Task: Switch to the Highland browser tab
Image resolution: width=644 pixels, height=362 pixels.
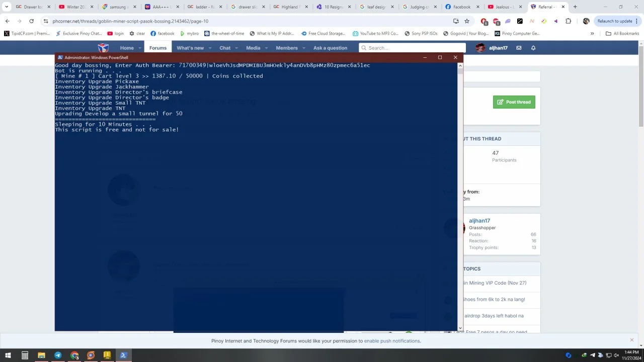Action: 290,7
